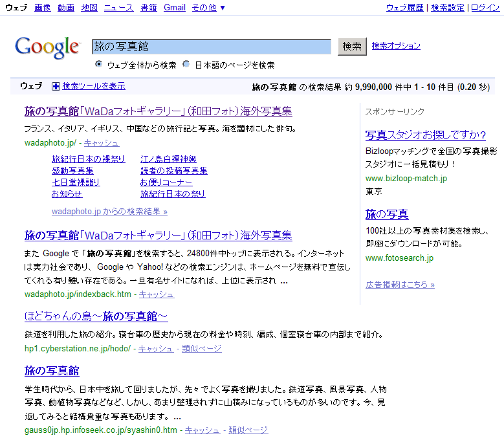Click the www.bizloop-match.jp ad URL

click(x=406, y=179)
